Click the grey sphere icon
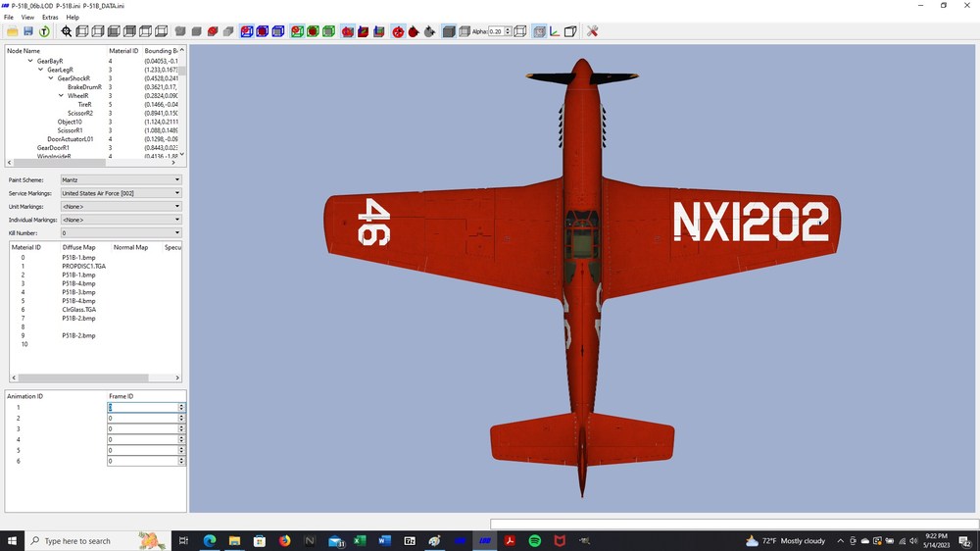The width and height of the screenshot is (980, 551). [x=429, y=31]
